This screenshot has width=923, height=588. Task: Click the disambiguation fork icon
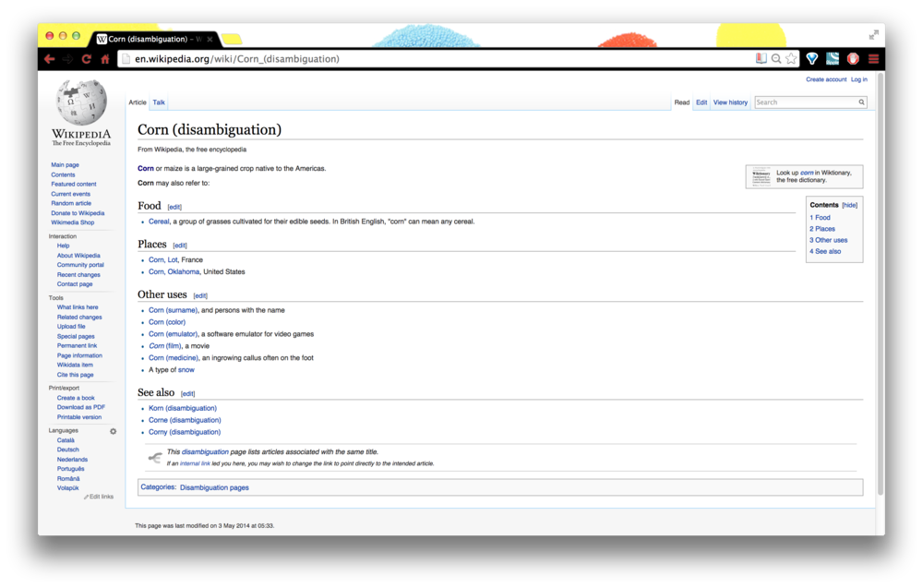(x=155, y=457)
